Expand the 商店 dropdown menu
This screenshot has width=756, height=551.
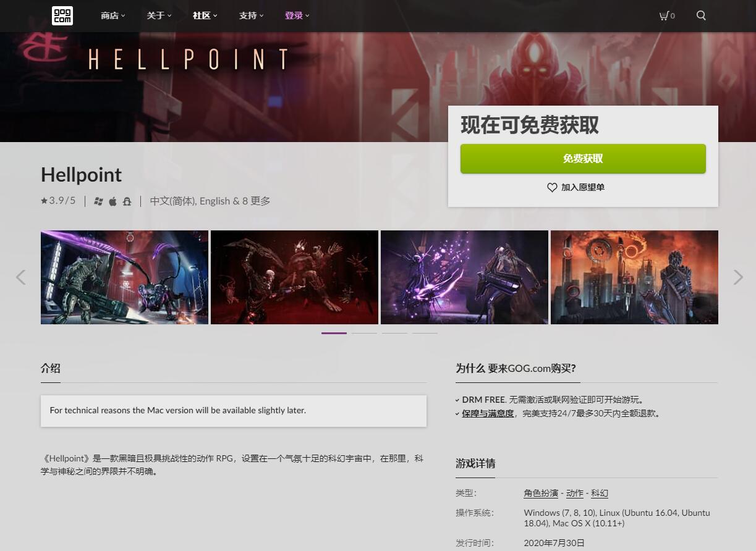[113, 15]
